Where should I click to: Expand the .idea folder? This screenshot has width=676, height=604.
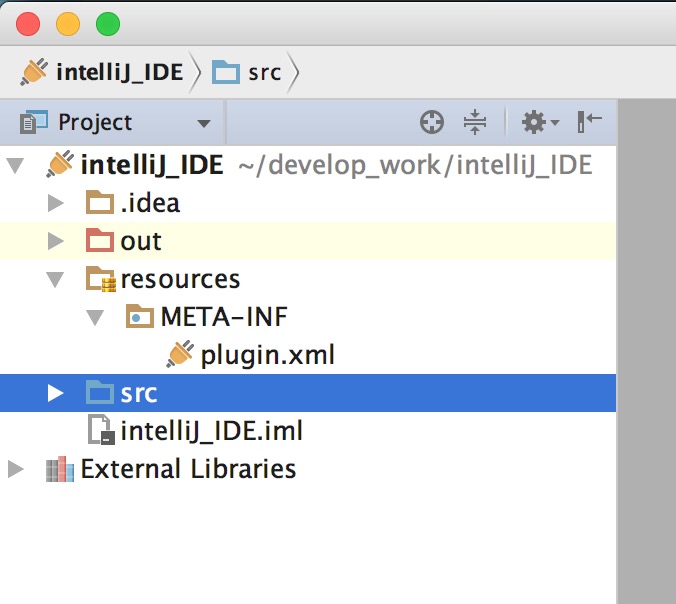(x=56, y=203)
